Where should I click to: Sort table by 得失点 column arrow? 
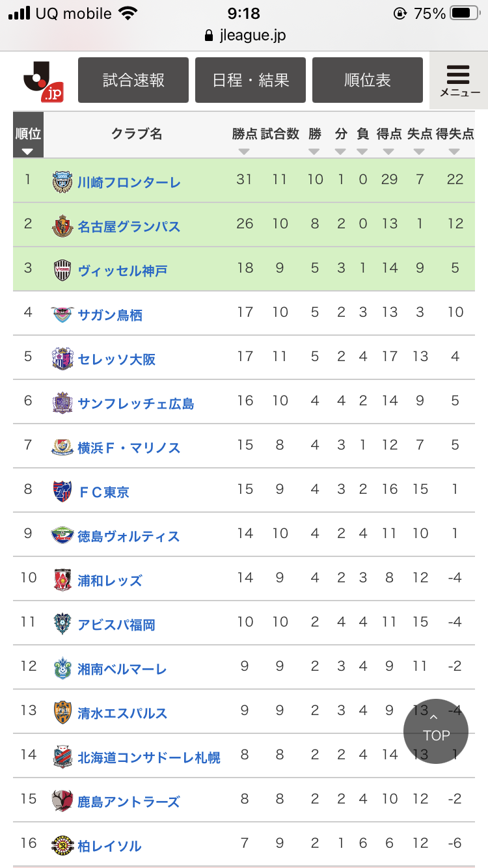click(454, 152)
